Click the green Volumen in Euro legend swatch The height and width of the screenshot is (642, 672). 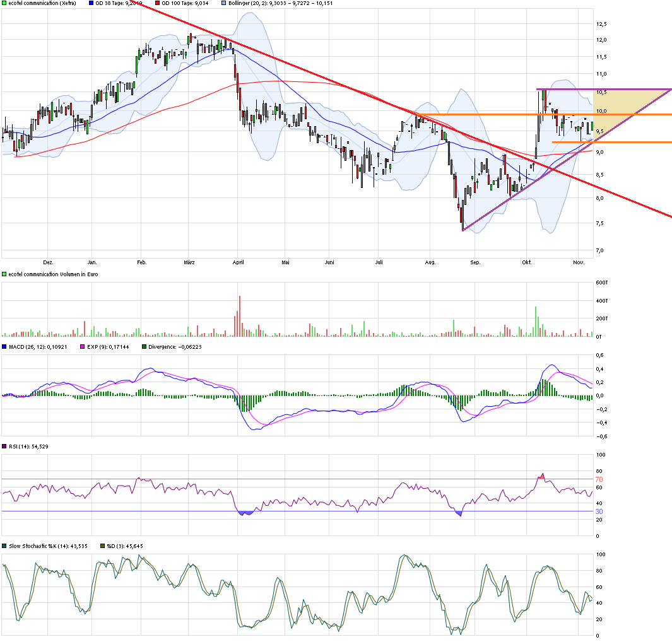[x=4, y=274]
